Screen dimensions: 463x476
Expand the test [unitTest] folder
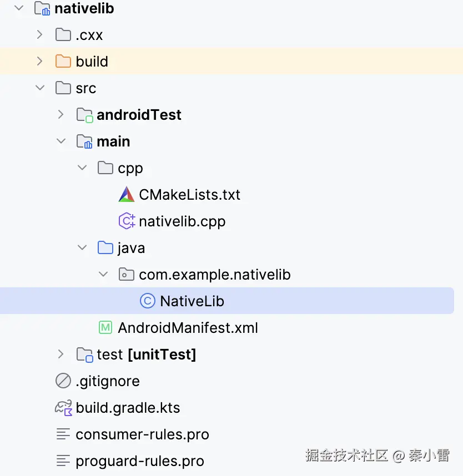click(61, 355)
